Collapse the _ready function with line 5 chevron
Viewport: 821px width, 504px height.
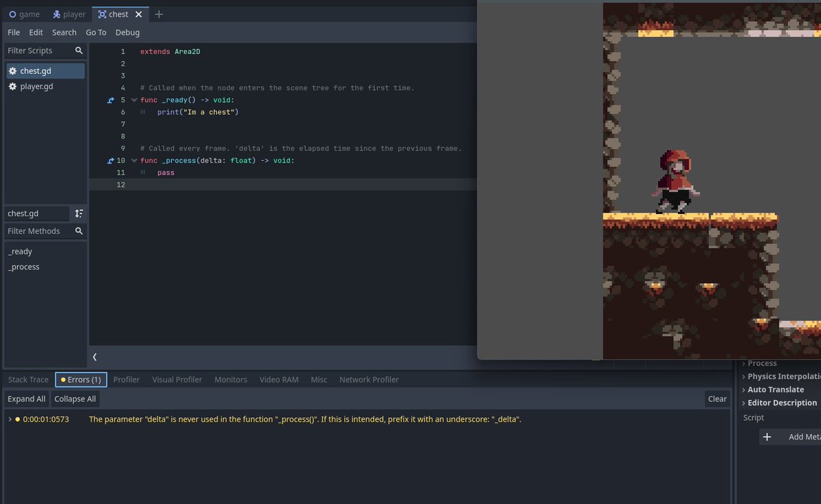[134, 100]
